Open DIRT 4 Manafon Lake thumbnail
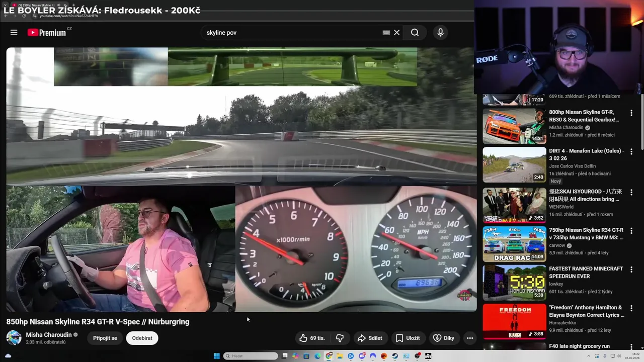This screenshot has height=362, width=644. point(514,164)
